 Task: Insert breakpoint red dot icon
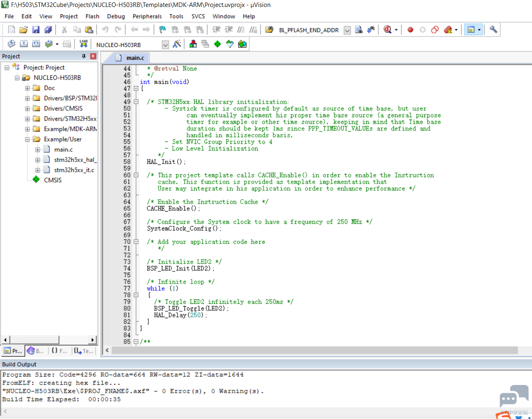click(x=410, y=30)
